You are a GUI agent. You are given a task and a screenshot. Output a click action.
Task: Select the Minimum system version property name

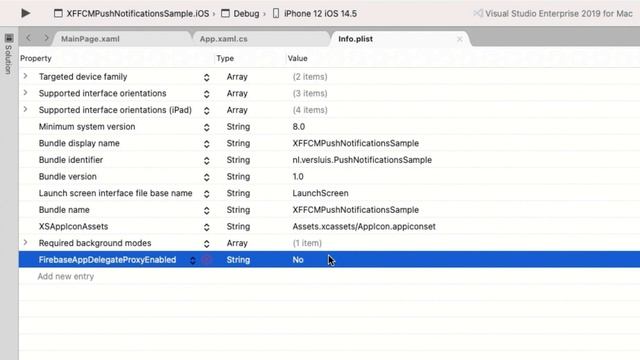[x=87, y=127]
